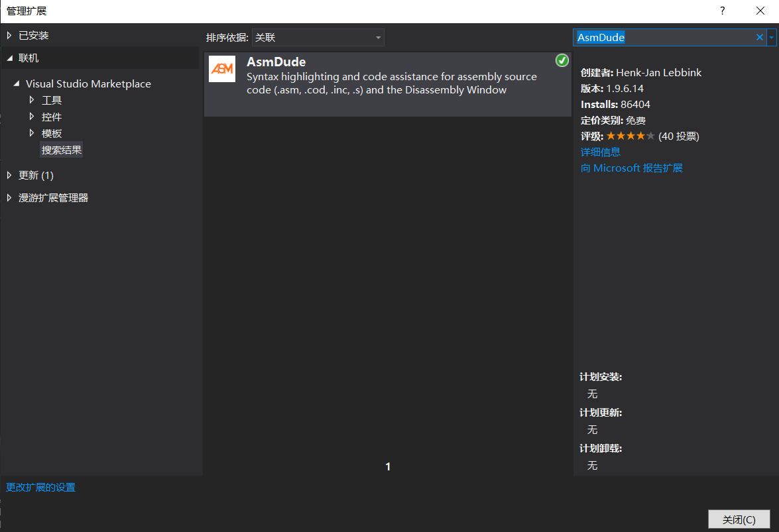Open 更改扩展的设置 at bottom left
The height and width of the screenshot is (532, 779).
pyautogui.click(x=40, y=487)
